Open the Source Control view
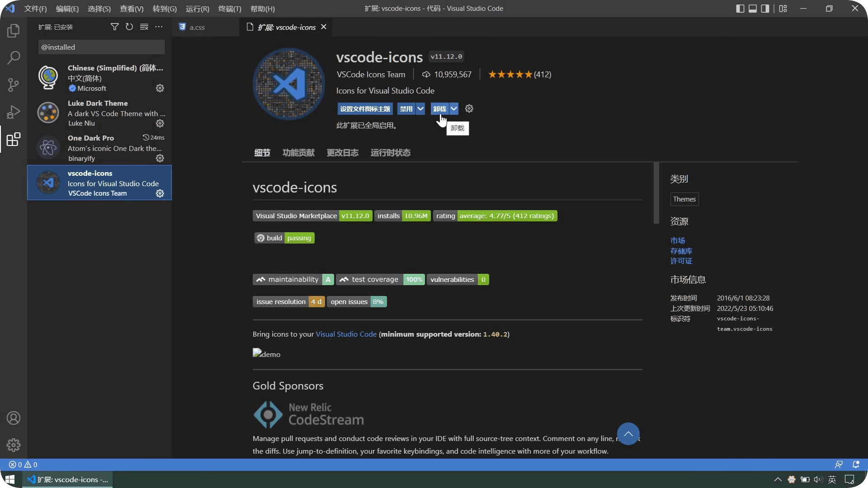 coord(14,85)
